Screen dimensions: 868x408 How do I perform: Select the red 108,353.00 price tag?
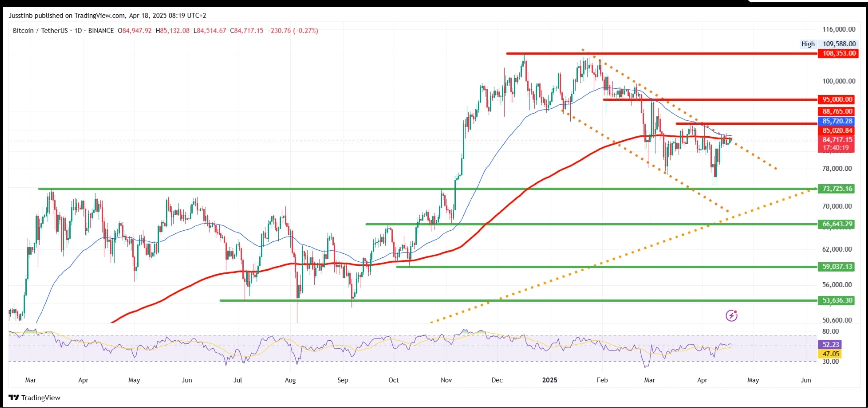point(838,53)
